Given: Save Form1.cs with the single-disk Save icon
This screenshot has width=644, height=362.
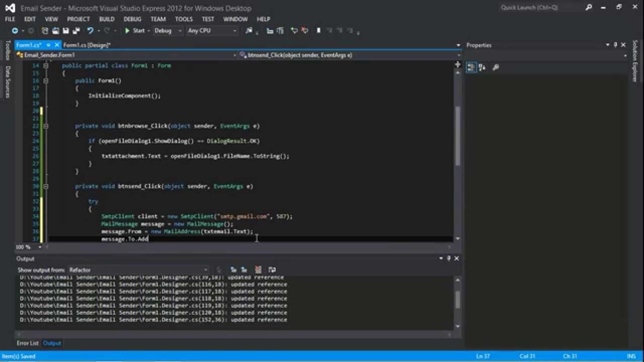Looking at the screenshot, I should tap(66, 31).
